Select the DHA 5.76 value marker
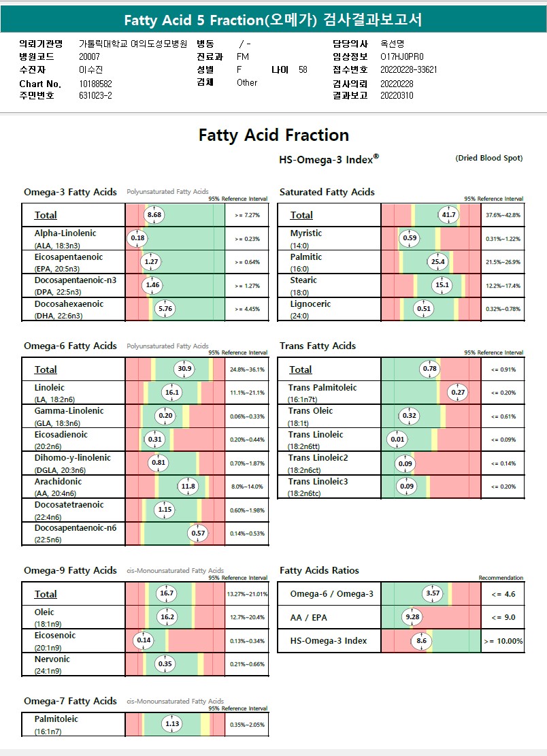The image size is (547, 756). (165, 309)
